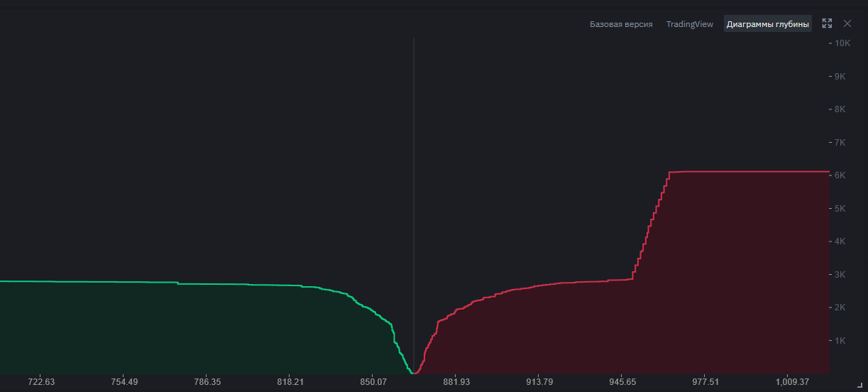Select the Диаграммы глубины tab
Screen dimensions: 868x392
pyautogui.click(x=767, y=24)
